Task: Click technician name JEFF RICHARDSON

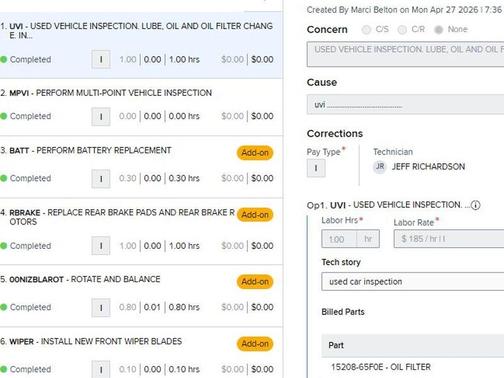Action: [428, 166]
